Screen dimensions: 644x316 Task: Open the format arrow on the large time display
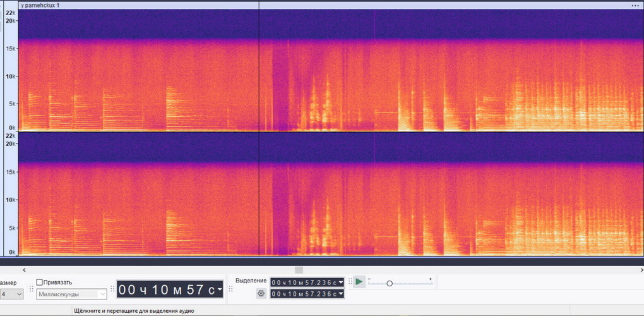(x=218, y=290)
